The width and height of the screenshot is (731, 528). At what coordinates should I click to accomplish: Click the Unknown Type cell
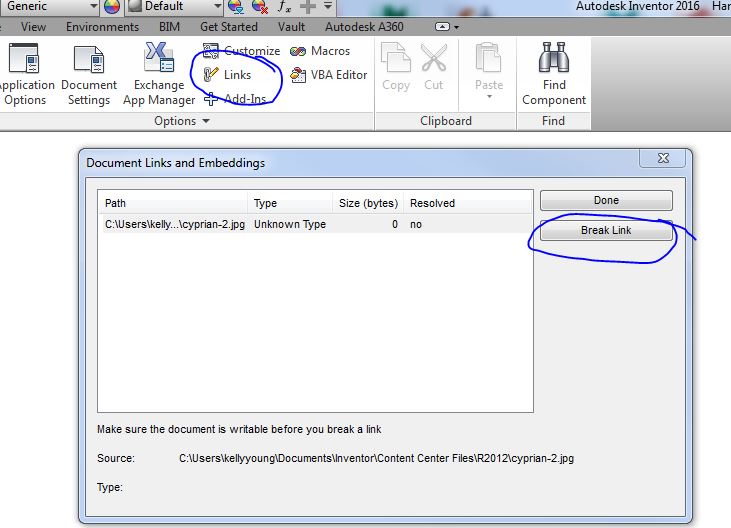tap(290, 224)
